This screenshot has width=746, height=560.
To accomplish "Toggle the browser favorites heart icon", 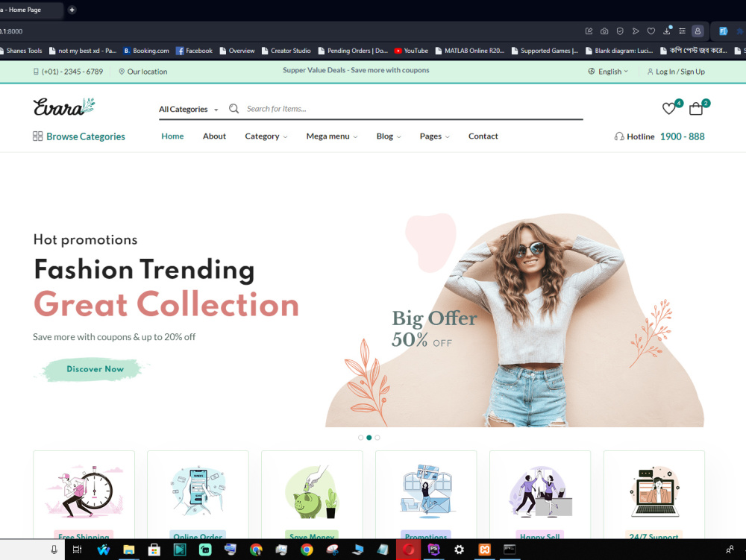I will click(651, 31).
